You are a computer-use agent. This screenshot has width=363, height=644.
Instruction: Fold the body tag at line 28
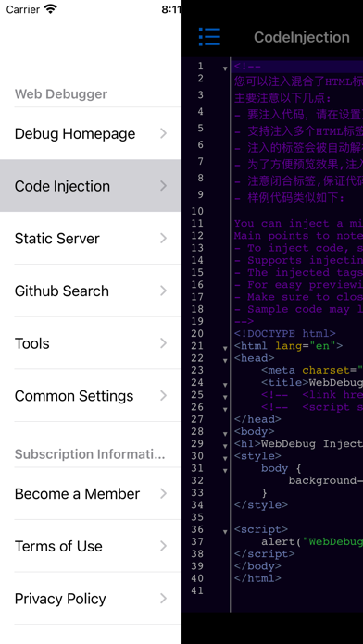(x=225, y=434)
